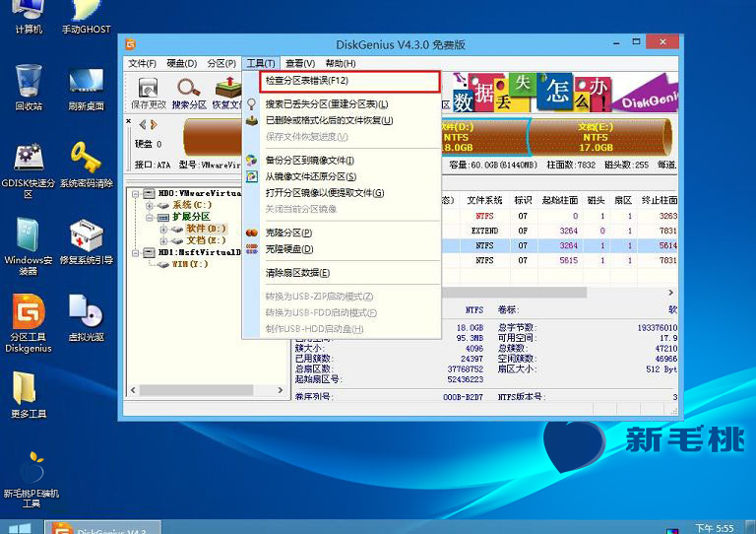The height and width of the screenshot is (534, 756).
Task: Select the 分区工具 Diskgenius desktop icon
Action: pos(28,323)
